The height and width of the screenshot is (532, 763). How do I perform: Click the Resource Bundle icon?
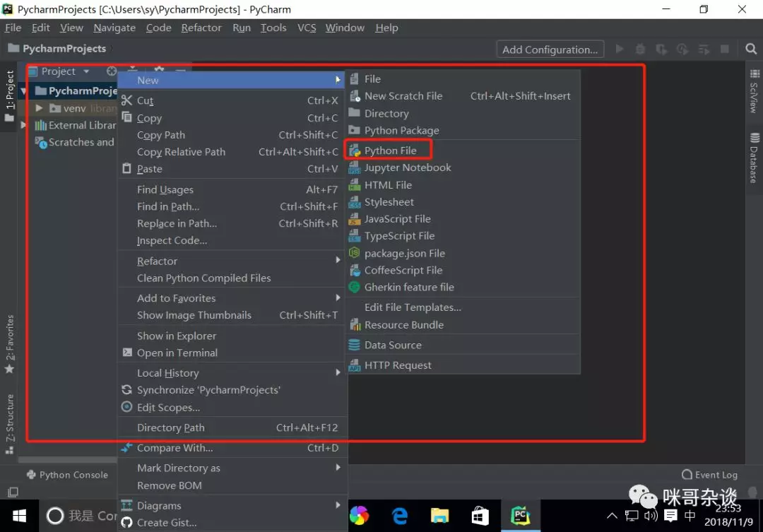pyautogui.click(x=355, y=325)
